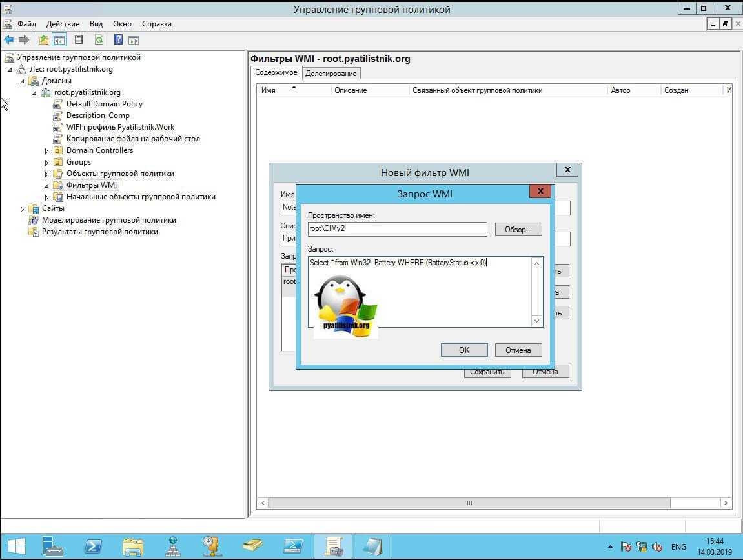The height and width of the screenshot is (560, 743).
Task: Expand the Domain Controllers node
Action: (x=46, y=151)
